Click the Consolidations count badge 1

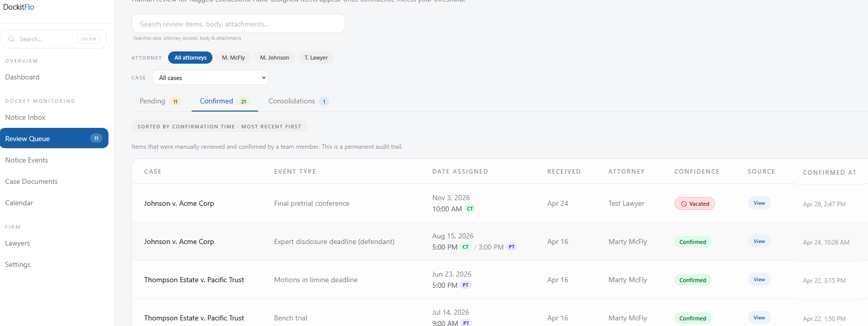click(x=324, y=101)
